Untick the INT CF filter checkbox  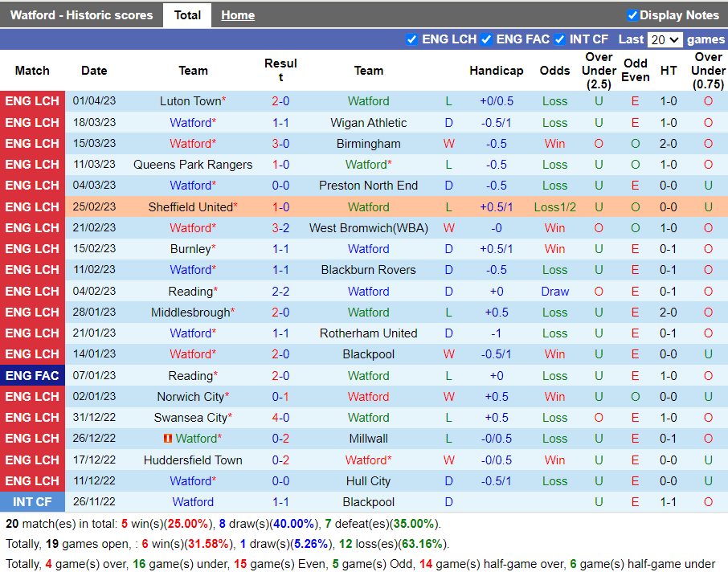point(560,39)
